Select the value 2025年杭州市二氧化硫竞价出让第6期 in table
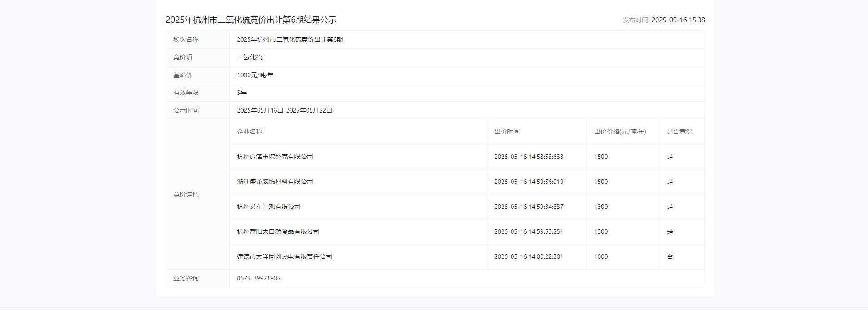 point(290,39)
